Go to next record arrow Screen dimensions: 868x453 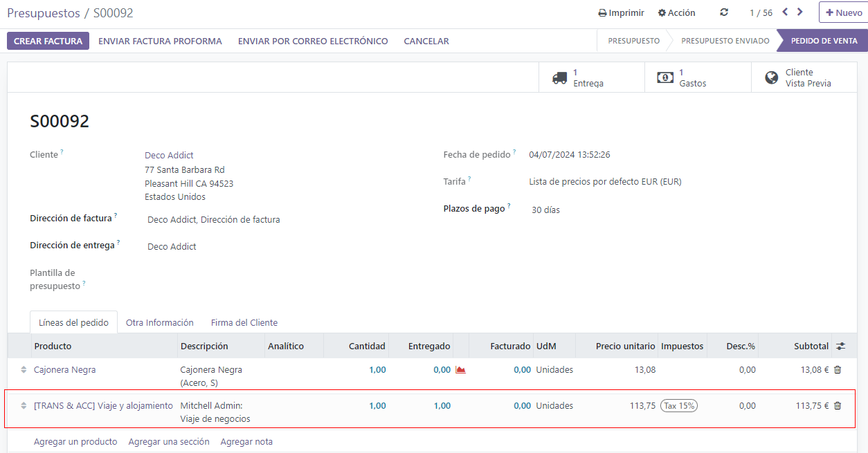pos(800,12)
